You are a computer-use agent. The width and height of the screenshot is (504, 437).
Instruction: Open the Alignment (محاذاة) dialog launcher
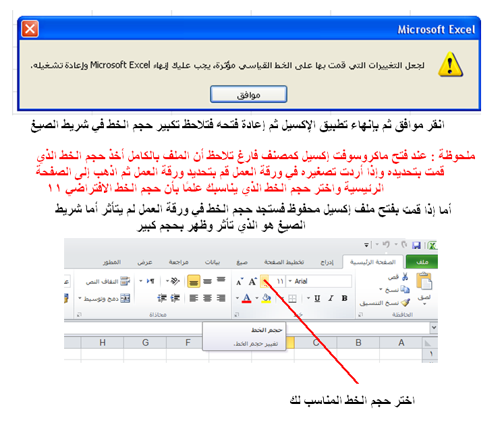point(79,314)
